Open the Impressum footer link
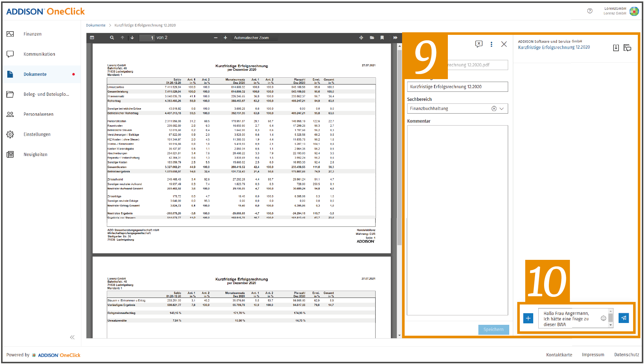Screen dimensions: 644x364 click(593, 355)
